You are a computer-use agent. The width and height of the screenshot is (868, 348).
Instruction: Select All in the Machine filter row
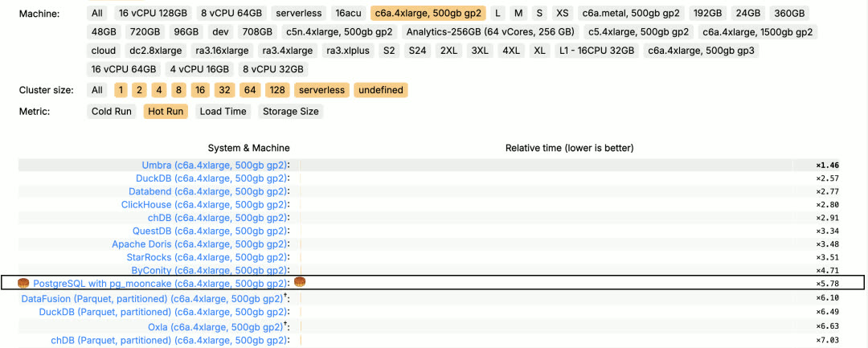(x=97, y=14)
